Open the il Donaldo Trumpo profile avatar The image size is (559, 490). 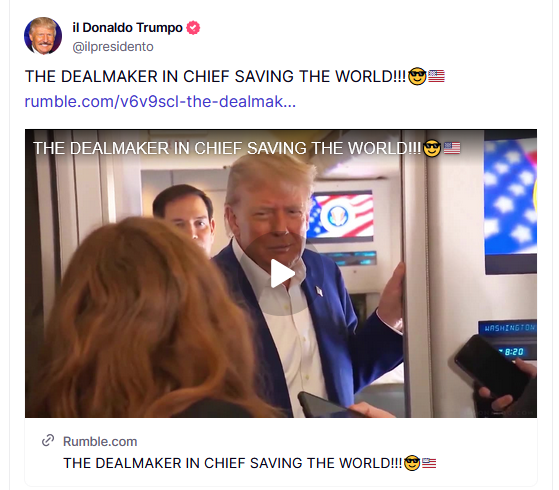click(x=43, y=36)
